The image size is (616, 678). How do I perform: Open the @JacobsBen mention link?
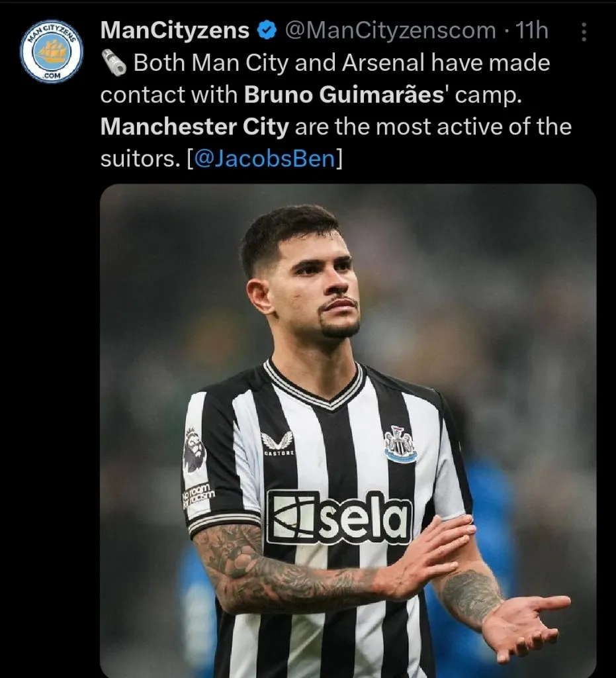[x=265, y=159]
